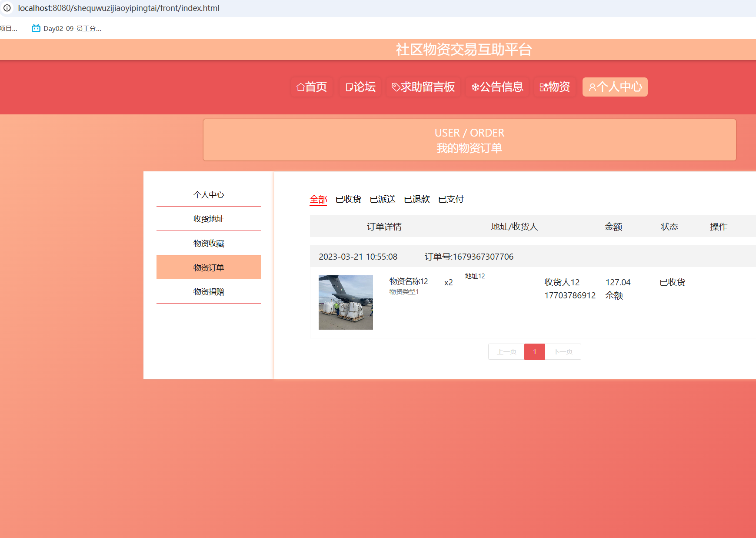Click the 我的物资订单 banner subtitle
The height and width of the screenshot is (538, 756).
470,148
